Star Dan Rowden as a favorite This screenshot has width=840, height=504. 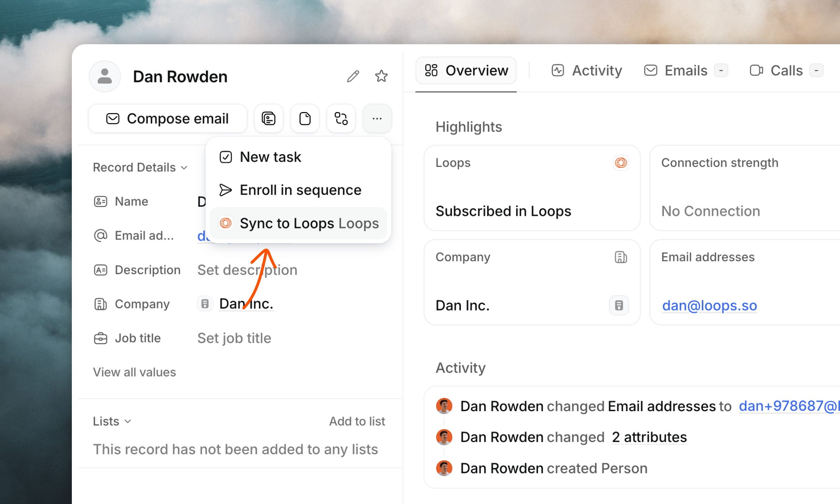point(381,76)
